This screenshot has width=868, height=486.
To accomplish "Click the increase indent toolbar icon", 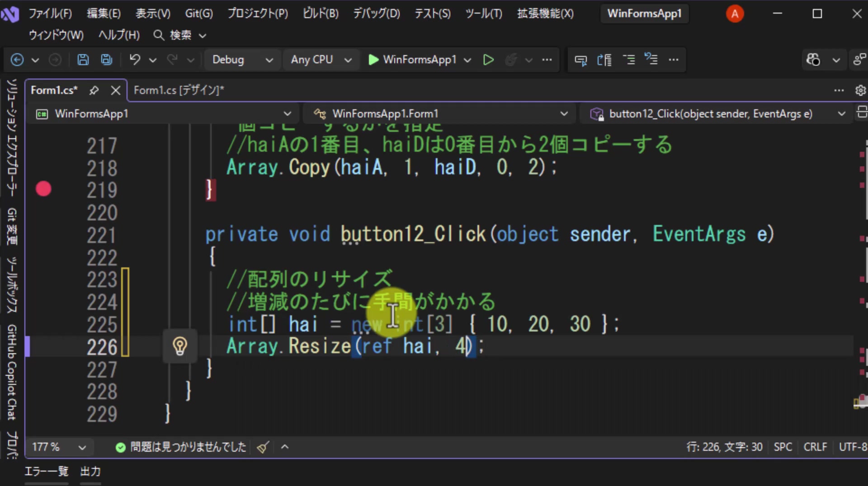I will pyautogui.click(x=628, y=60).
